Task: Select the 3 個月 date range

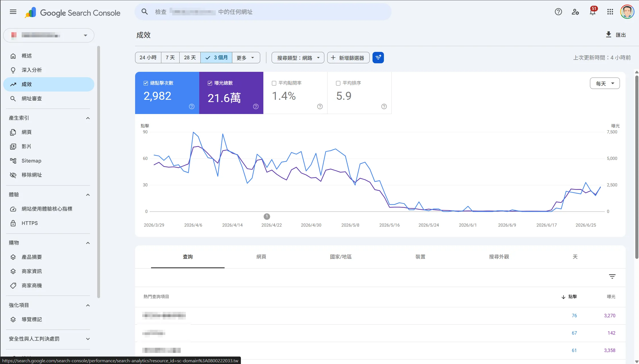Action: (x=216, y=58)
